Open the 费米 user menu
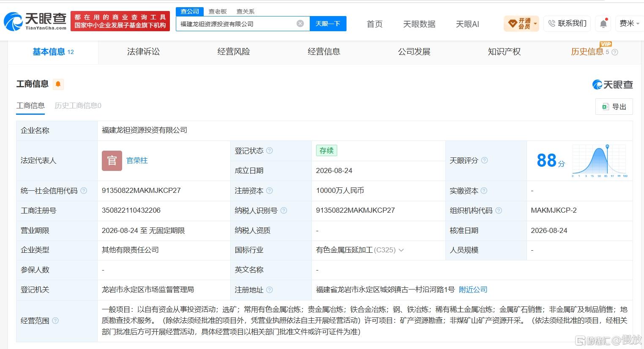 pos(629,24)
